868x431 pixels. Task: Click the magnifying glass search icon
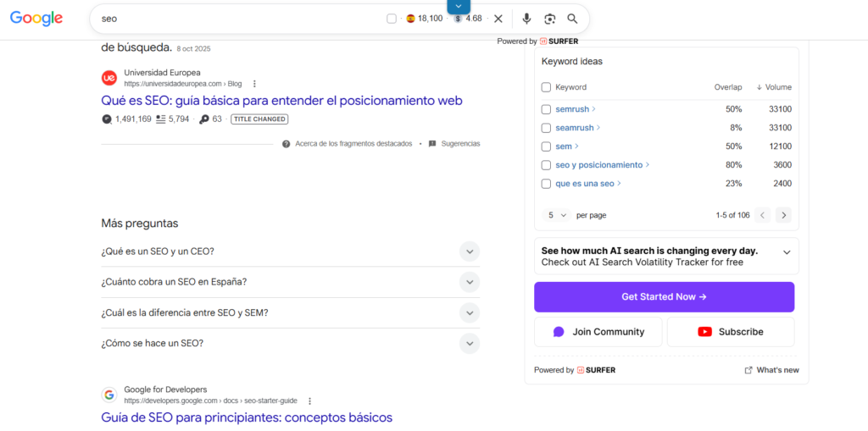pos(572,19)
